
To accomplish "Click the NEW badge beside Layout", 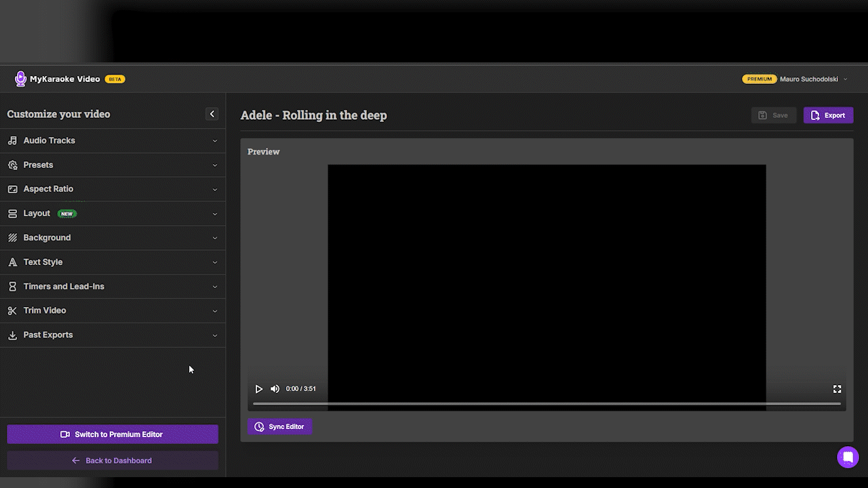I will coord(67,213).
